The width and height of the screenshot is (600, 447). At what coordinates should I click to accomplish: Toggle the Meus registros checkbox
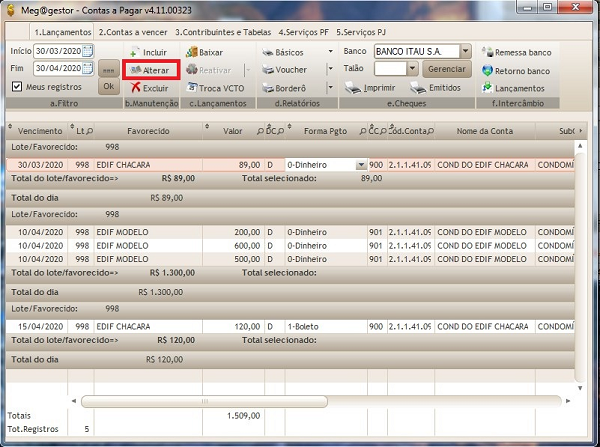coord(16,86)
